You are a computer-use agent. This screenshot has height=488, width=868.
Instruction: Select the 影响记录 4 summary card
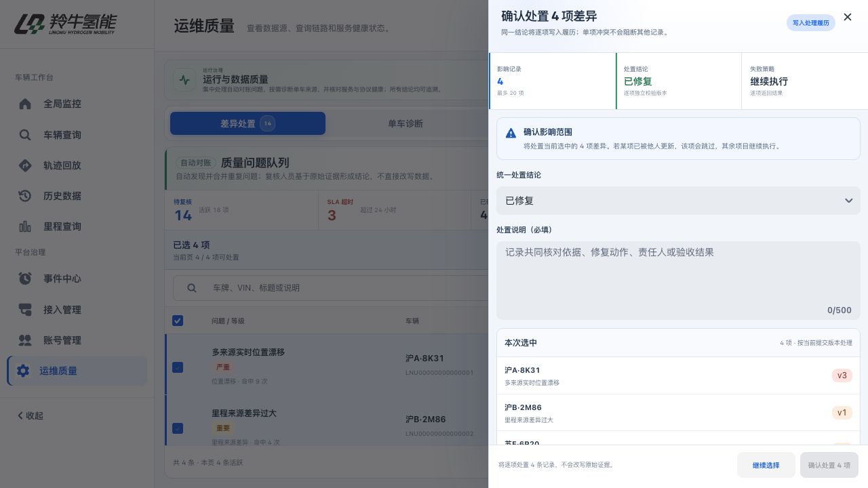click(552, 81)
